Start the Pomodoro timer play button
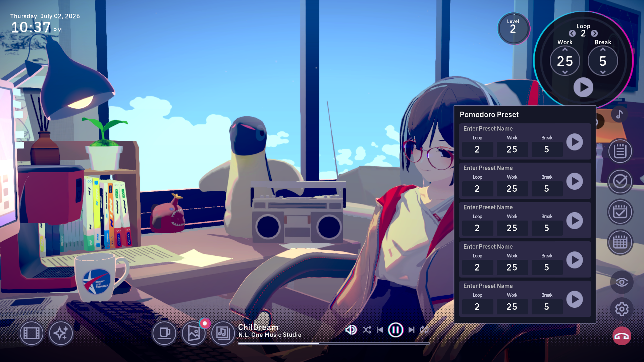The height and width of the screenshot is (362, 644). pos(583,87)
